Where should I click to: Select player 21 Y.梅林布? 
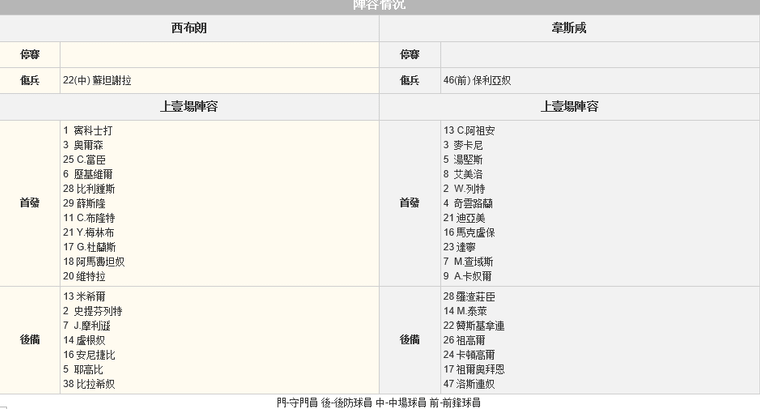point(89,233)
